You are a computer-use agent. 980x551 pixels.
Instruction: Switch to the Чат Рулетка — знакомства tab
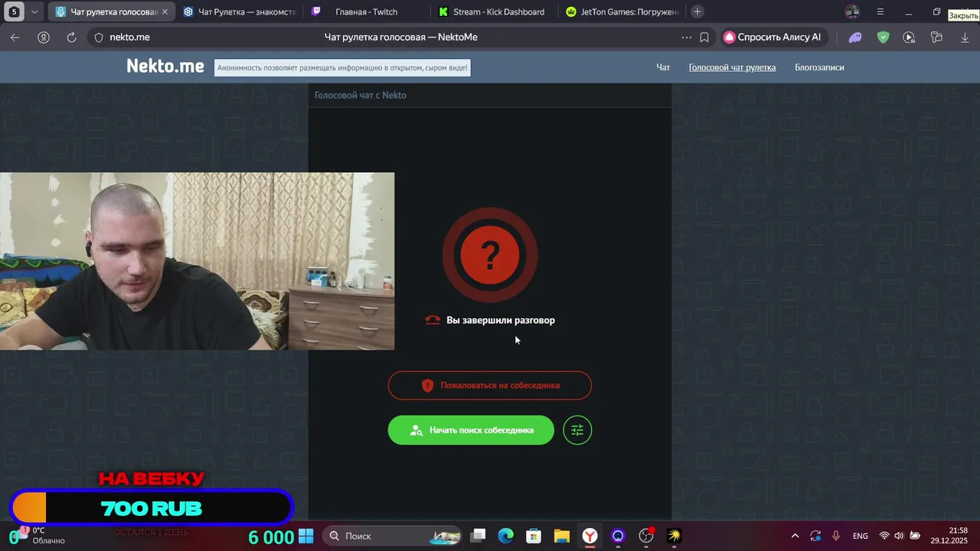click(x=239, y=11)
